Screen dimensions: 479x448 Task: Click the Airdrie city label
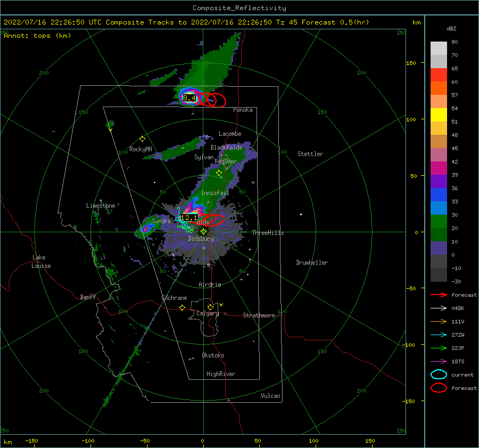point(210,284)
